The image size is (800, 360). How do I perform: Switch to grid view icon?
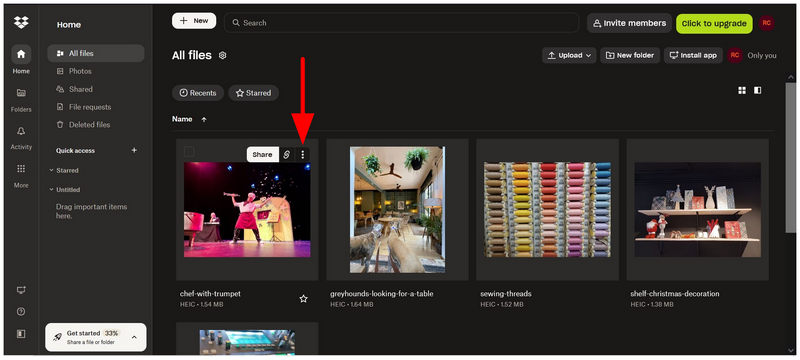(x=742, y=90)
